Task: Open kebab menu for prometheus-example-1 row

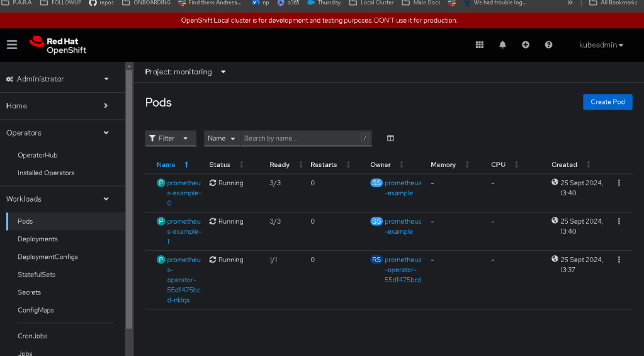Action: tap(619, 221)
